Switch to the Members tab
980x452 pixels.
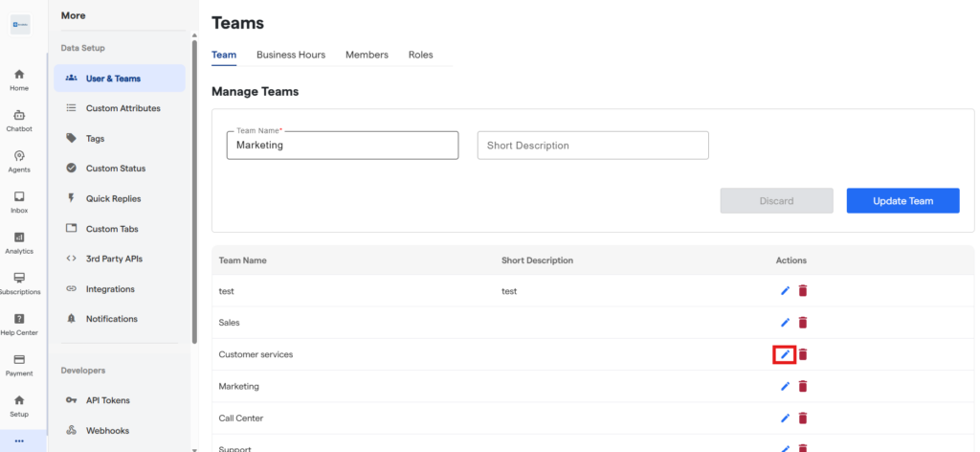(x=367, y=55)
